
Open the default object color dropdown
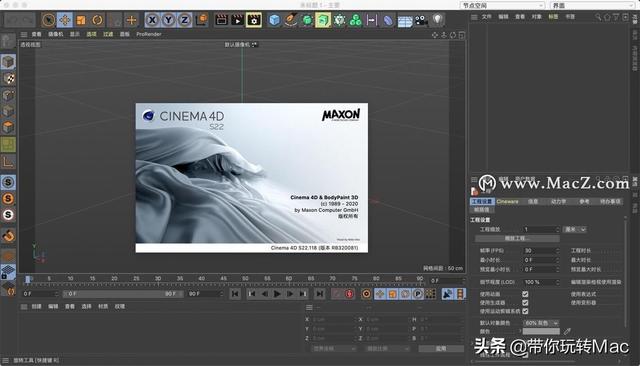click(541, 323)
